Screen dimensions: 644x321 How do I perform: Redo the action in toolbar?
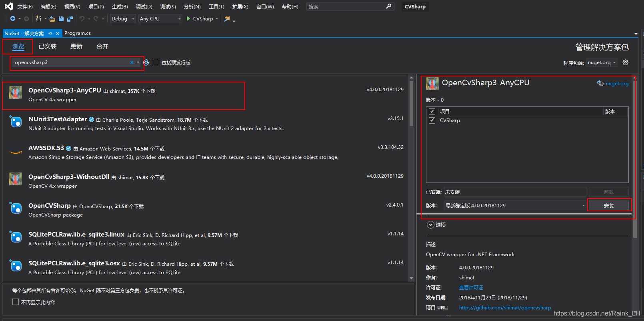point(96,19)
